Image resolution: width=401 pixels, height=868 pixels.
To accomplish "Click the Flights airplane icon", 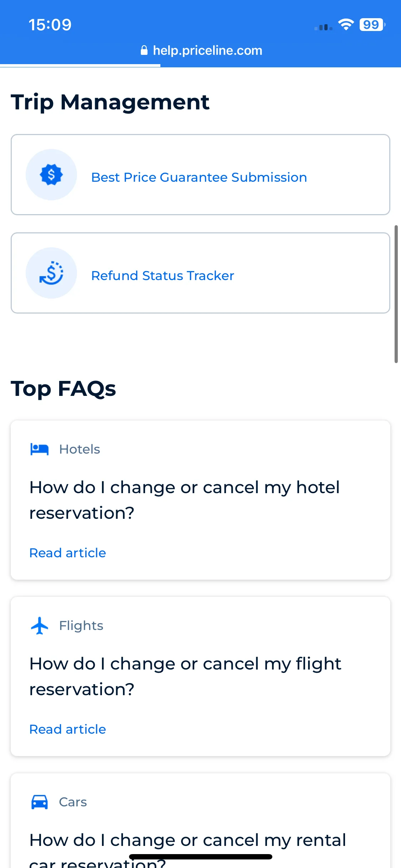I will point(40,626).
